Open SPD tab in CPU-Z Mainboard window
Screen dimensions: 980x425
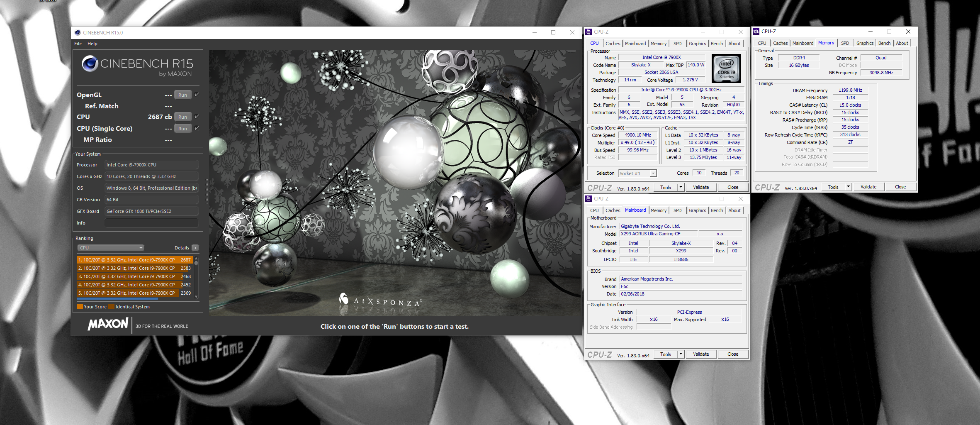[677, 210]
